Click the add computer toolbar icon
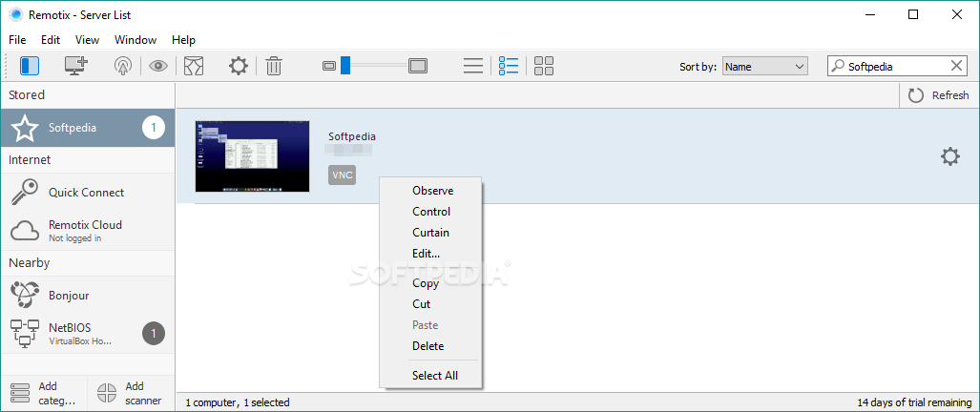The height and width of the screenshot is (412, 980). 76,66
